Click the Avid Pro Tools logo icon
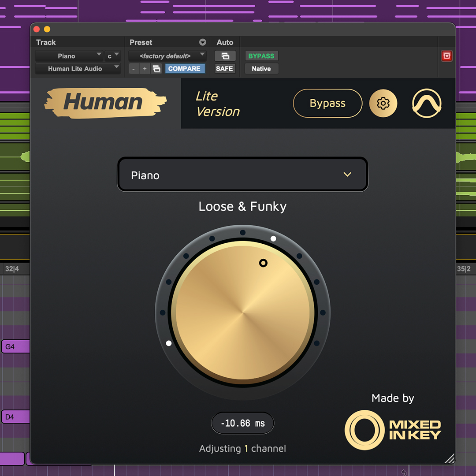 (x=427, y=103)
